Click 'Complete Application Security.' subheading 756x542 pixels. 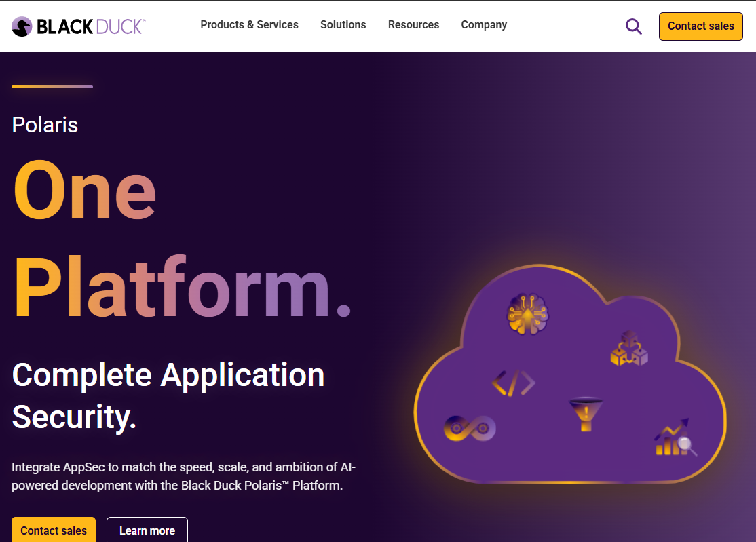coord(168,395)
